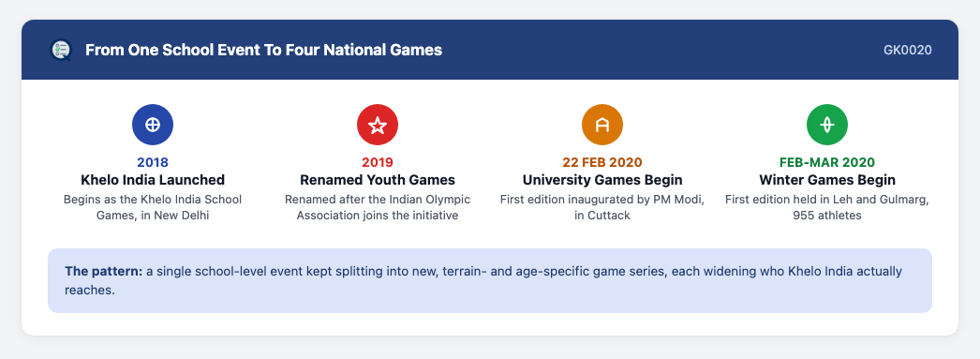
Task: Click the green icon above FEB-MAR 2020
Action: click(x=827, y=125)
